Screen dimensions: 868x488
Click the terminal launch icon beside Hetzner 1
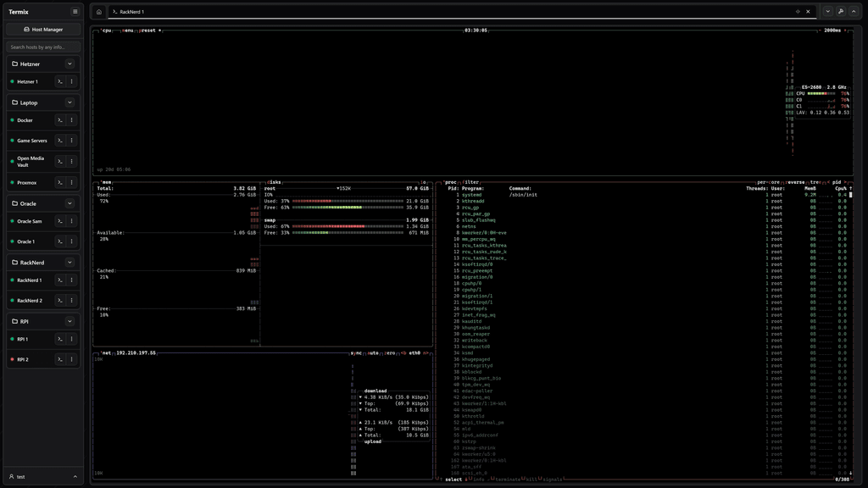click(59, 81)
